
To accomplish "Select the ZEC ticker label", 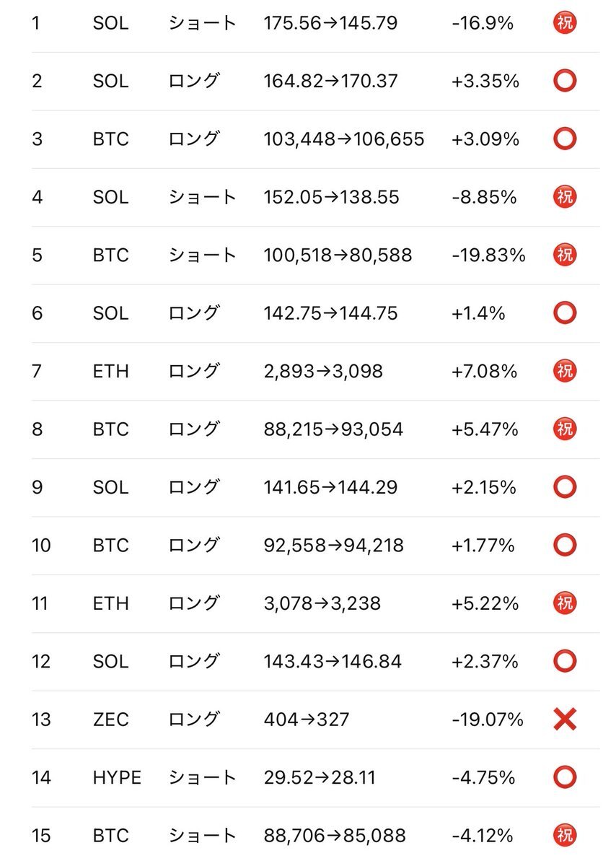I will 110,720.
